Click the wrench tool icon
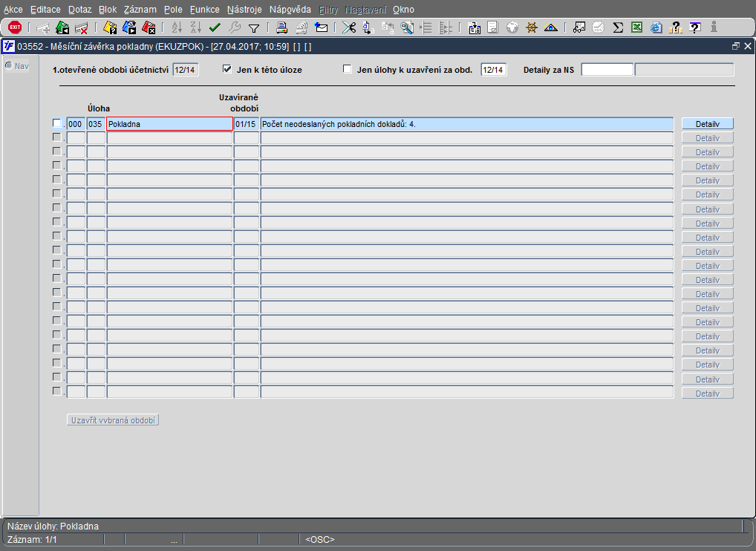 (235, 27)
